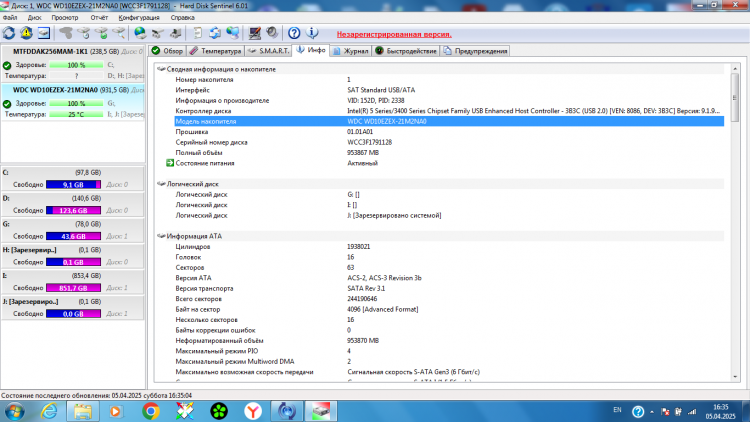Click the disk with computer toolbar icon

(x=176, y=33)
